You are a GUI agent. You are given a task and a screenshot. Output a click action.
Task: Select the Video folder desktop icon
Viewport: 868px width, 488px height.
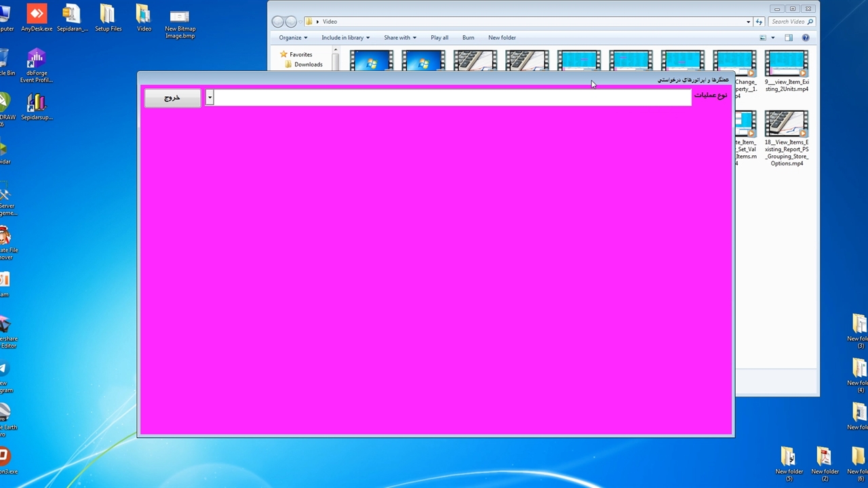144,15
